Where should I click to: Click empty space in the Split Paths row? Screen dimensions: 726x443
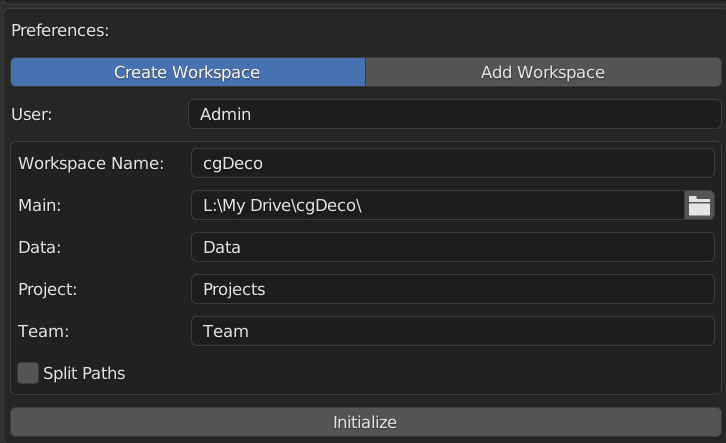click(x=417, y=373)
